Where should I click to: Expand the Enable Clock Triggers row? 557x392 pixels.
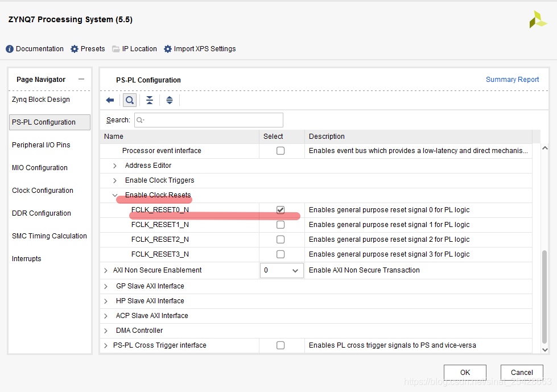tap(115, 181)
